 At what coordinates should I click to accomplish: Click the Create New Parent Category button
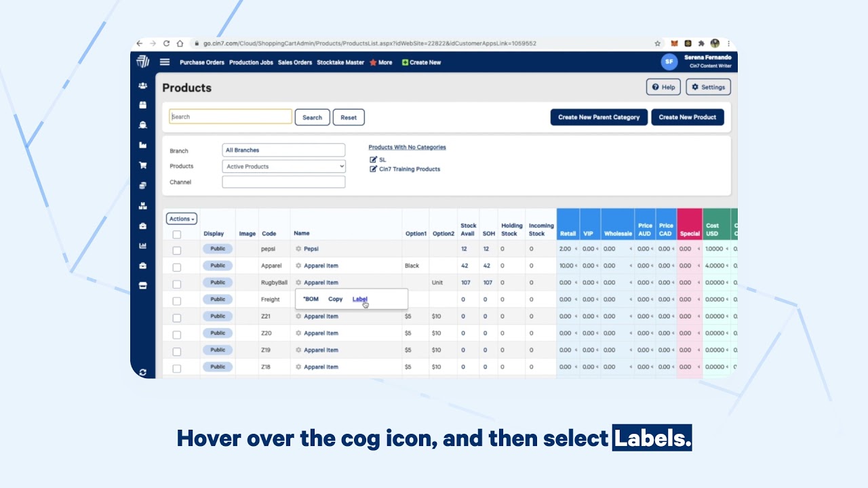click(599, 117)
